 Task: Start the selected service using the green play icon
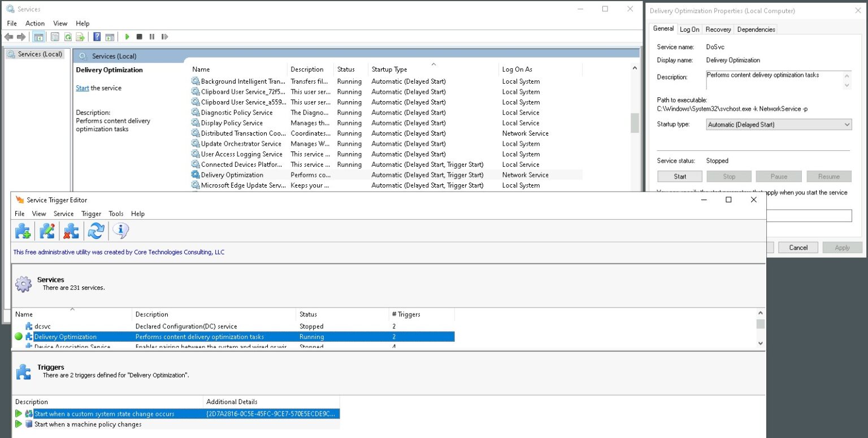tap(127, 36)
